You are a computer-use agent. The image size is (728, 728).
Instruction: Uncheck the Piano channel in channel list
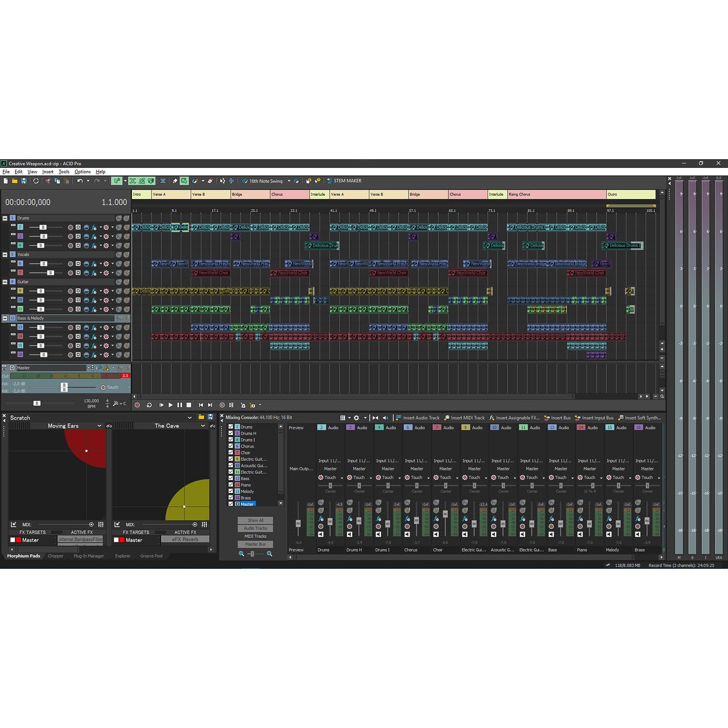click(231, 484)
